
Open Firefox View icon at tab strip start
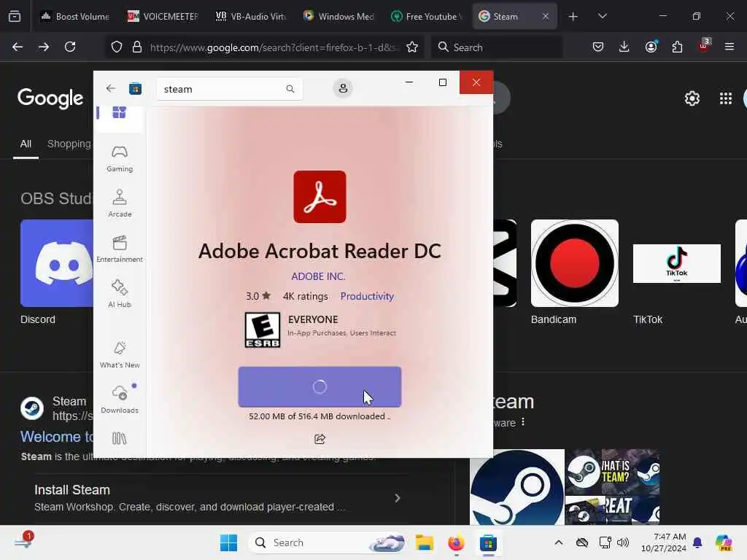pos(15,17)
